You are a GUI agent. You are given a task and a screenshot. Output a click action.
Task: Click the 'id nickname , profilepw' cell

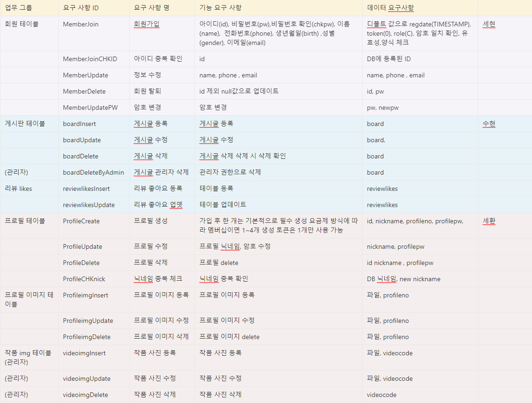point(420,263)
